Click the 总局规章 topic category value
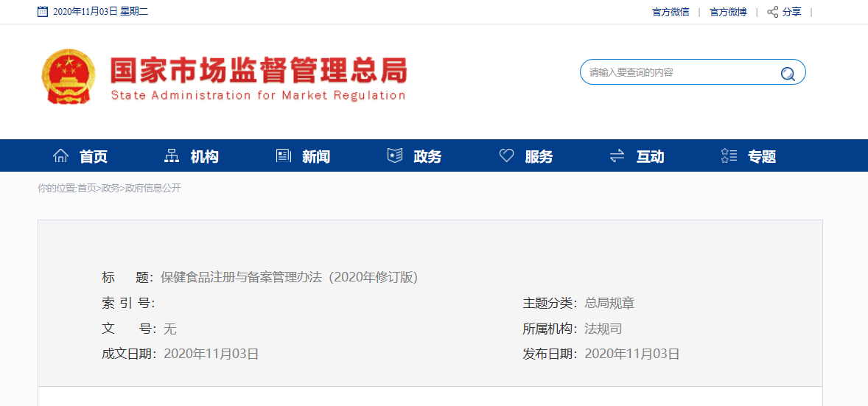Image resolution: width=868 pixels, height=406 pixels. [609, 303]
